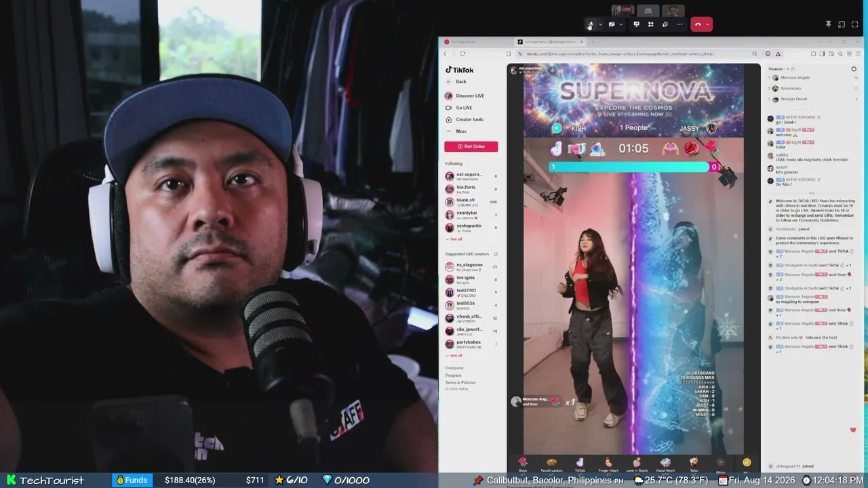The width and height of the screenshot is (868, 488).
Task: Open the browser hamburger menu
Action: click(859, 54)
